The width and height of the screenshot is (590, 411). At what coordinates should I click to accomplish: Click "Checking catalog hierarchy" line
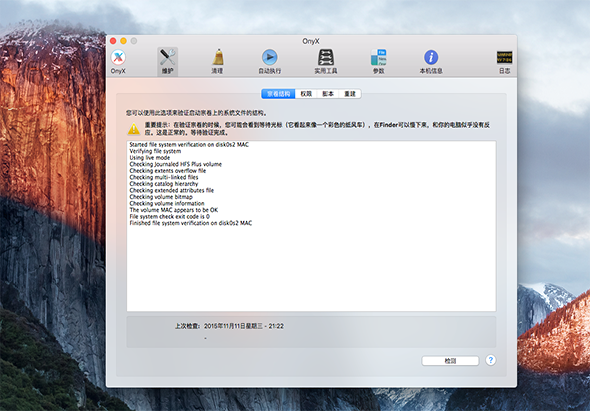tap(164, 184)
